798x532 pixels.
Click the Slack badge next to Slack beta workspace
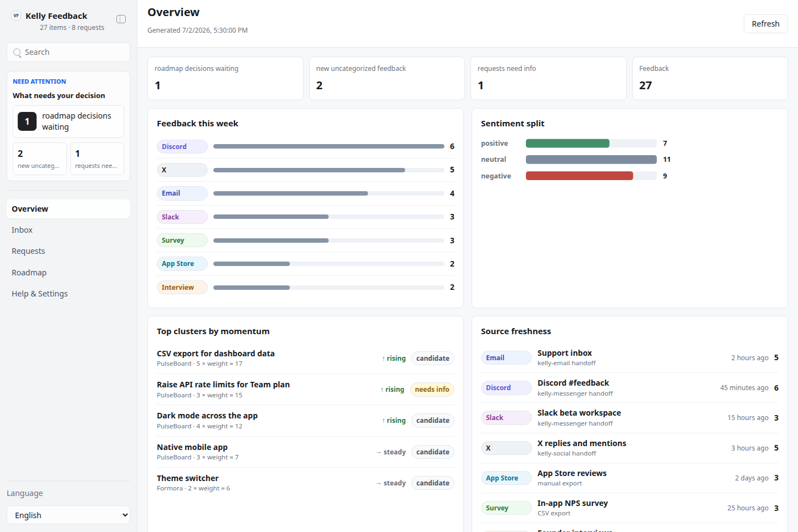(506, 418)
